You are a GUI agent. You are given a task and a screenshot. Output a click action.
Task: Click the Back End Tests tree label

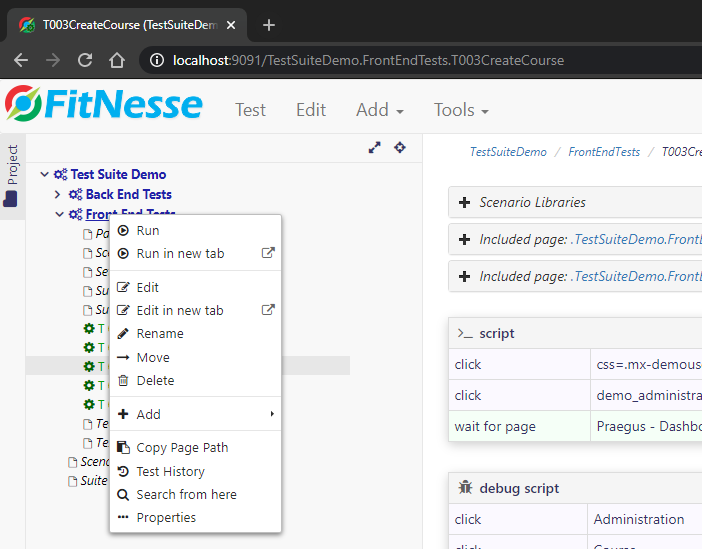(x=128, y=194)
